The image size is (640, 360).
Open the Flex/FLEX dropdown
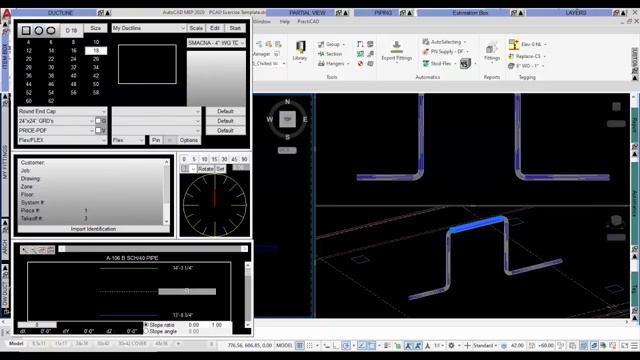tap(62, 140)
